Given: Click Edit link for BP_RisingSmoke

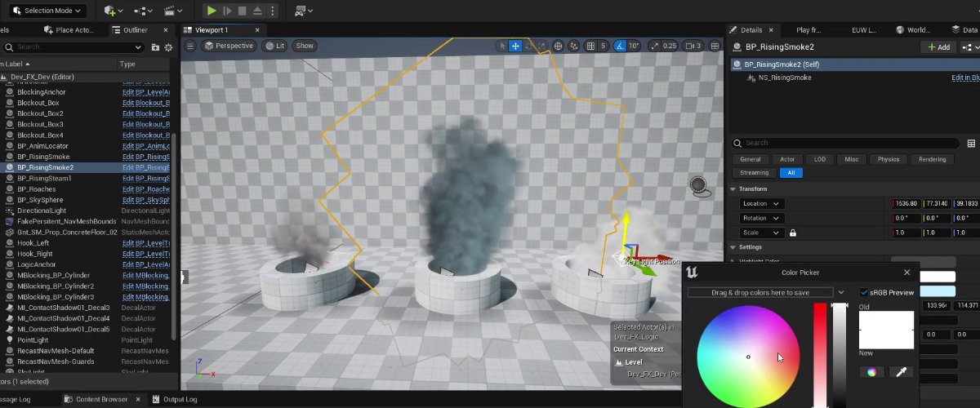Looking at the screenshot, I should pos(145,157).
